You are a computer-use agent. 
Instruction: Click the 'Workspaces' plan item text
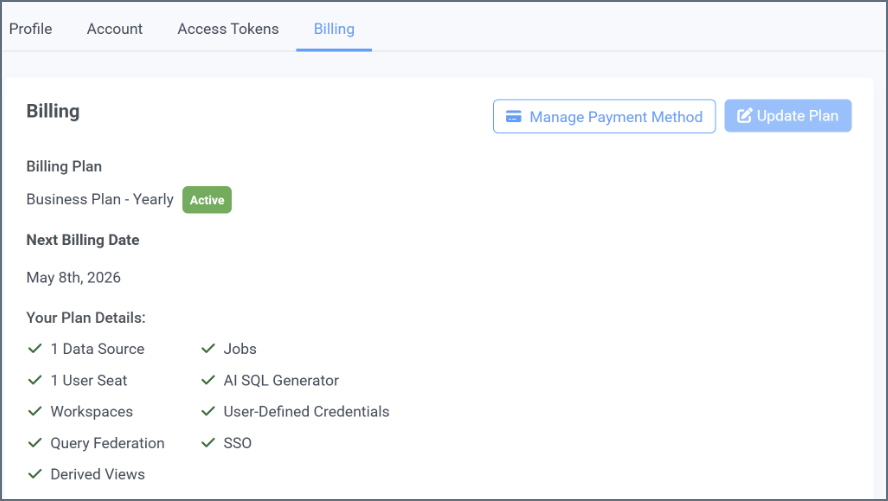92,412
